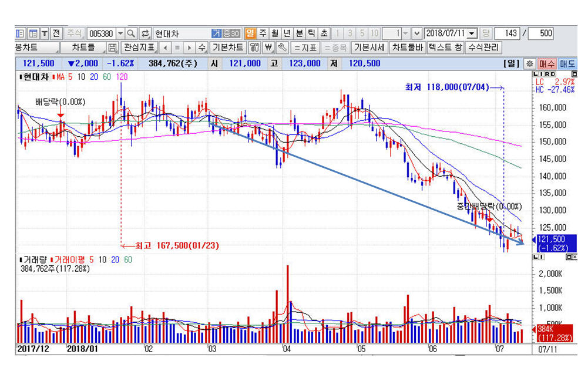
Task: Click the red 매수 buy button
Action: click(546, 63)
